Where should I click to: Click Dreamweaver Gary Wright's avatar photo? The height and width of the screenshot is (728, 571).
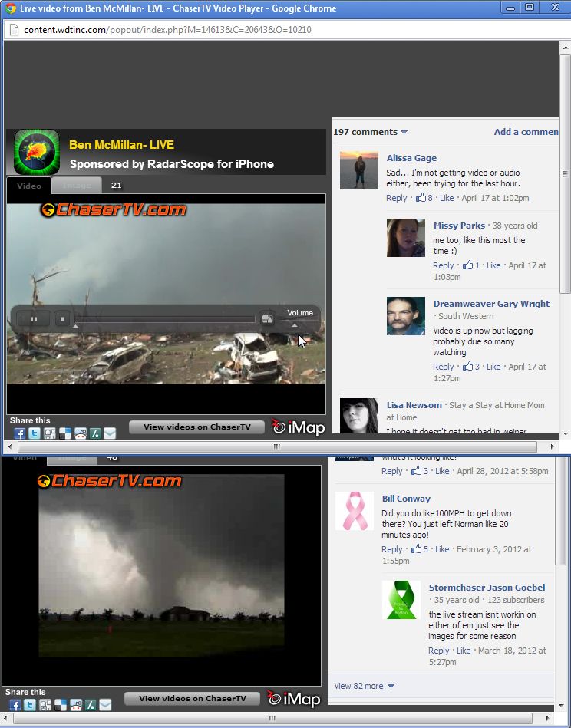(x=405, y=316)
